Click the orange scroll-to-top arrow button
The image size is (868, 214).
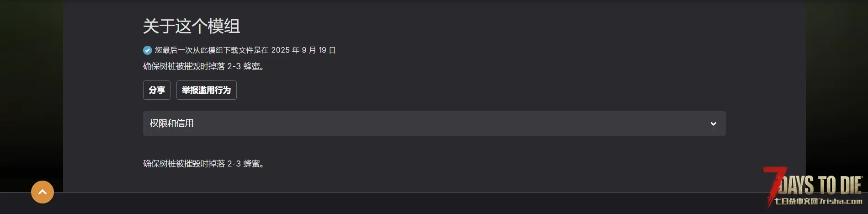pos(43,192)
